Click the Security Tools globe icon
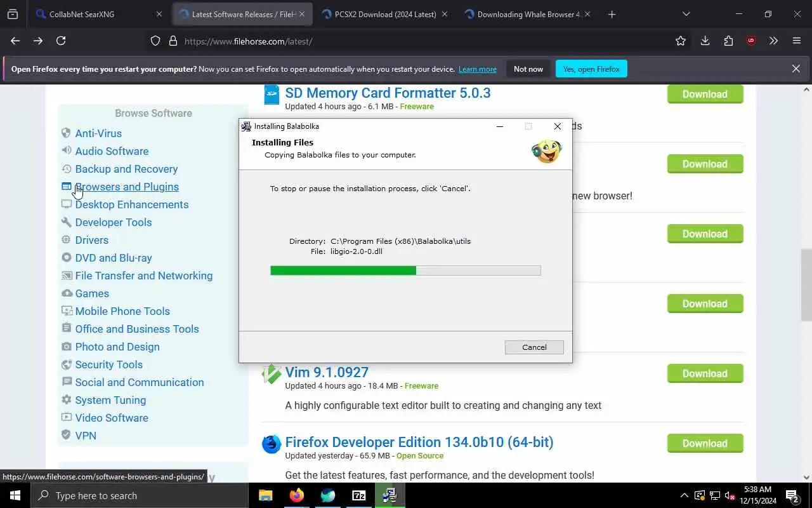 click(x=66, y=364)
